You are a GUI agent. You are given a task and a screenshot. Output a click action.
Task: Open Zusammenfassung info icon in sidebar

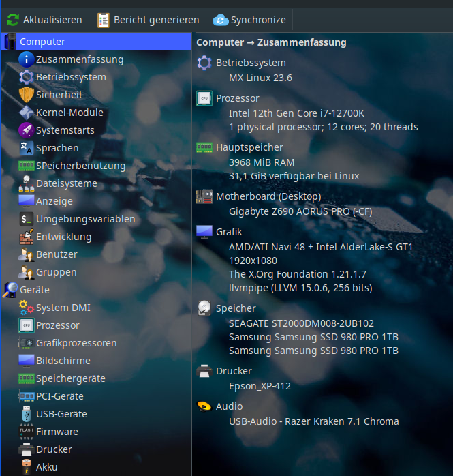27,59
